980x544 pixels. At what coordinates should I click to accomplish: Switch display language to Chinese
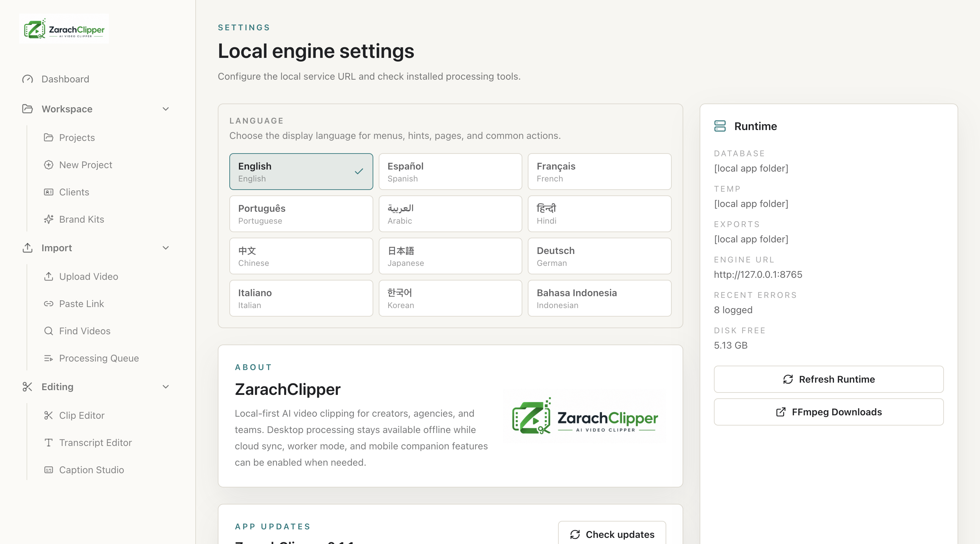(301, 256)
